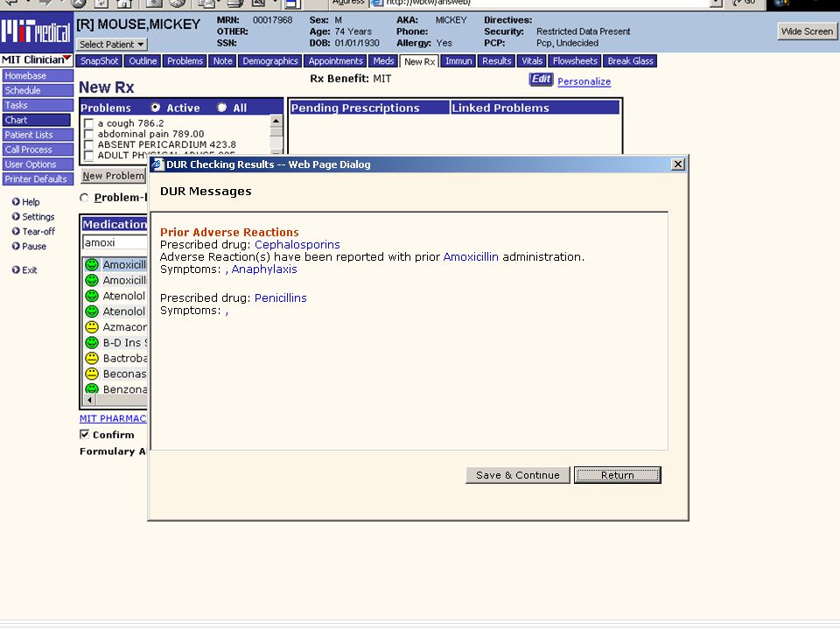
Task: Open the Vitals tab
Action: (x=532, y=61)
